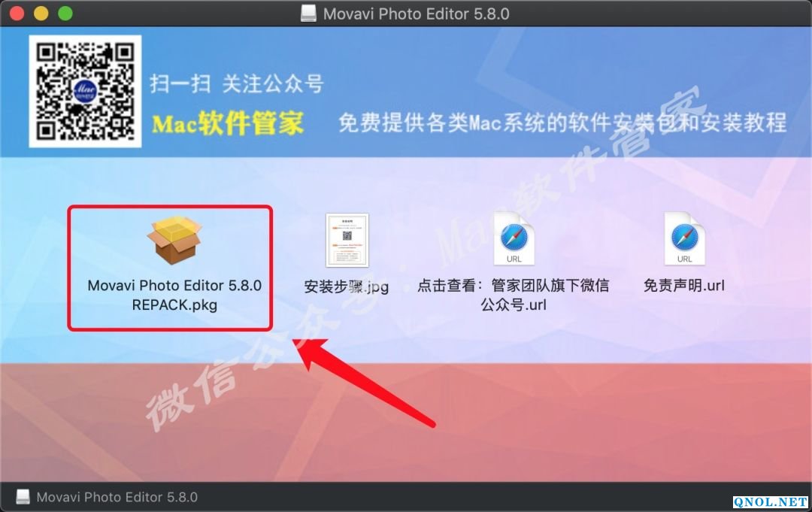Image resolution: width=812 pixels, height=512 pixels.
Task: Minimize the window with yellow button
Action: (41, 14)
